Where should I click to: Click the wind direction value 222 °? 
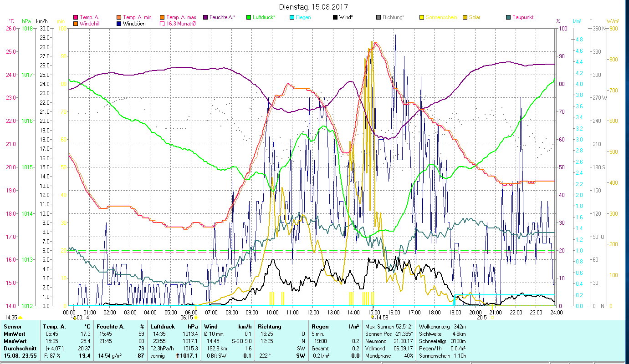pyautogui.click(x=265, y=356)
